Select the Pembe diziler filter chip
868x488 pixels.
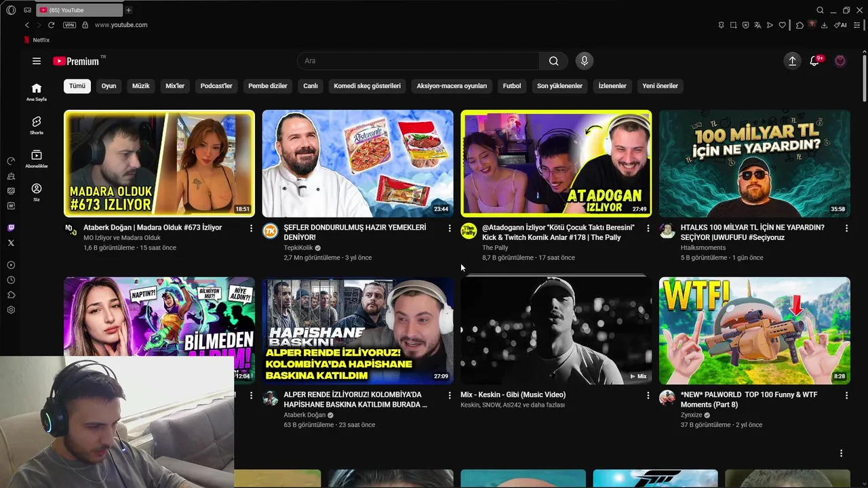(x=268, y=86)
